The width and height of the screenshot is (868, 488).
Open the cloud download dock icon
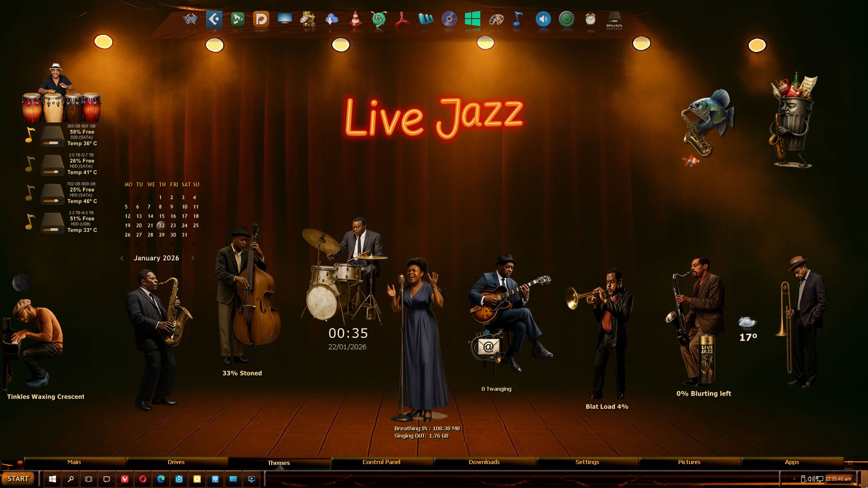point(331,19)
